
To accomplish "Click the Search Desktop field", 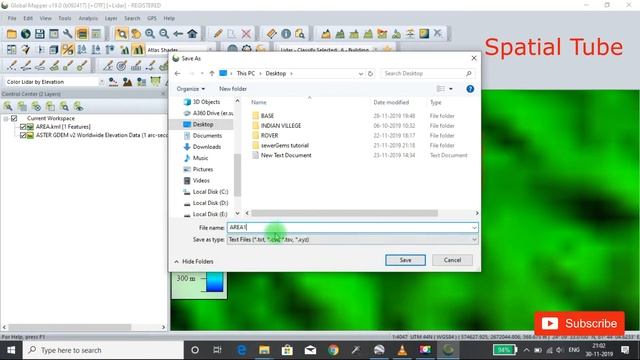I will click(x=428, y=73).
